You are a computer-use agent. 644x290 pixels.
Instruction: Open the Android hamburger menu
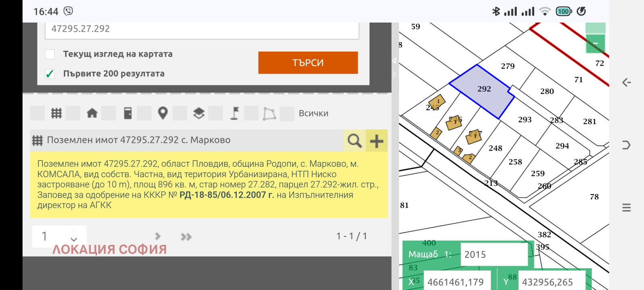pyautogui.click(x=626, y=208)
